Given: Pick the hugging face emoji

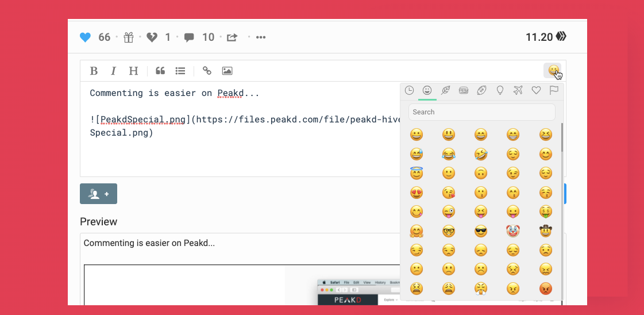Looking at the screenshot, I should 417,231.
